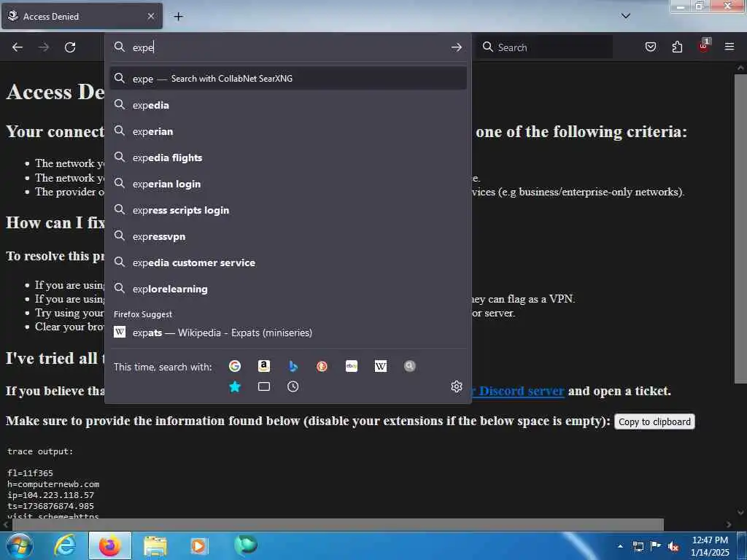This screenshot has height=560, width=747.
Task: Open Windows Media Player from the taskbar
Action: click(x=199, y=545)
